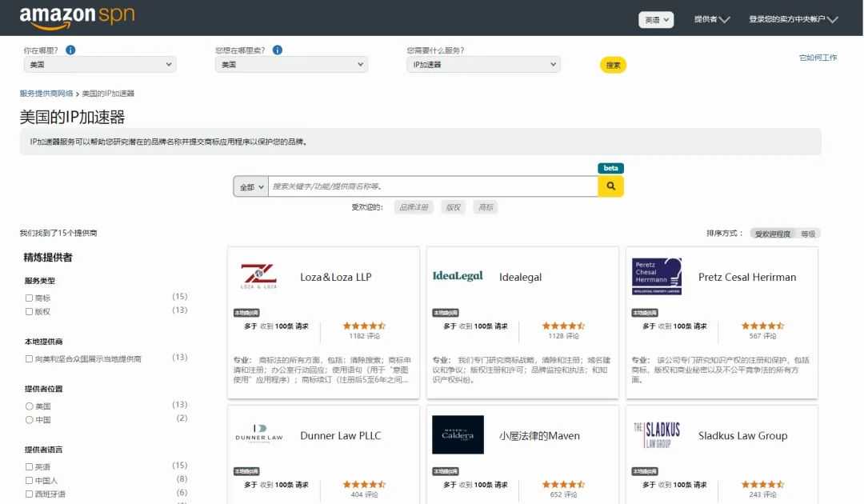Click the Idealegal star rating
Image resolution: width=864 pixels, height=504 pixels.
563,326
